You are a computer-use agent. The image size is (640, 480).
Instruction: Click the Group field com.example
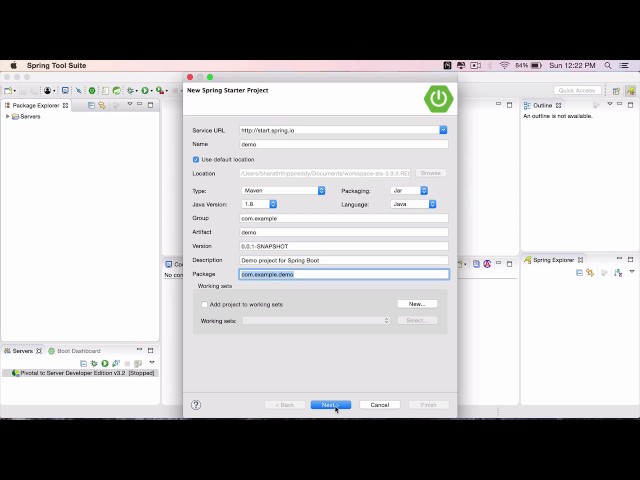tap(344, 218)
